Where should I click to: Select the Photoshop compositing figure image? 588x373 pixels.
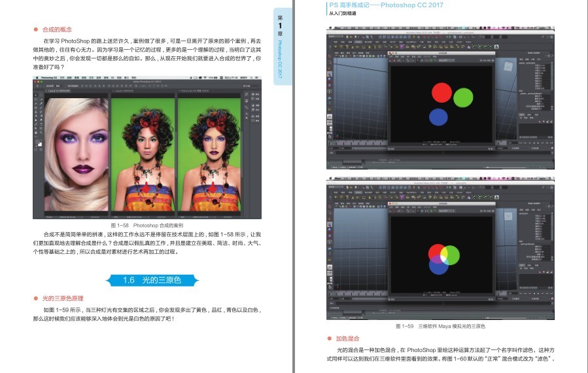click(147, 147)
